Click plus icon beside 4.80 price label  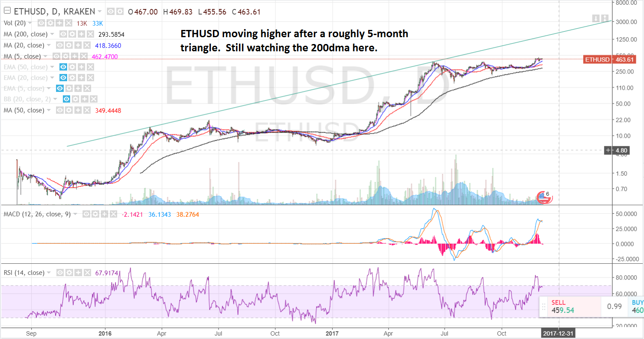[609, 150]
